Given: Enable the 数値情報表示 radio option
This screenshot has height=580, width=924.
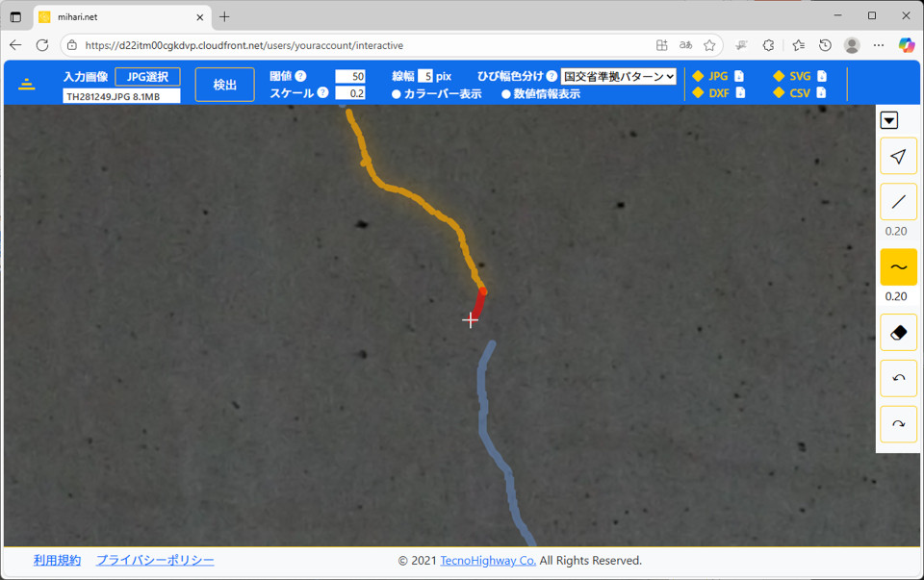Looking at the screenshot, I should (x=506, y=94).
